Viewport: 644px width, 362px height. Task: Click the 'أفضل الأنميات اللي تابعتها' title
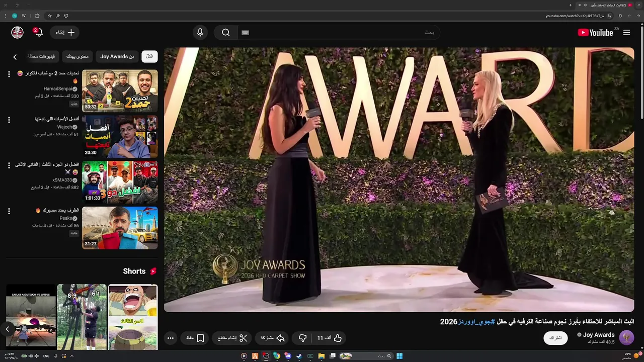click(x=57, y=119)
